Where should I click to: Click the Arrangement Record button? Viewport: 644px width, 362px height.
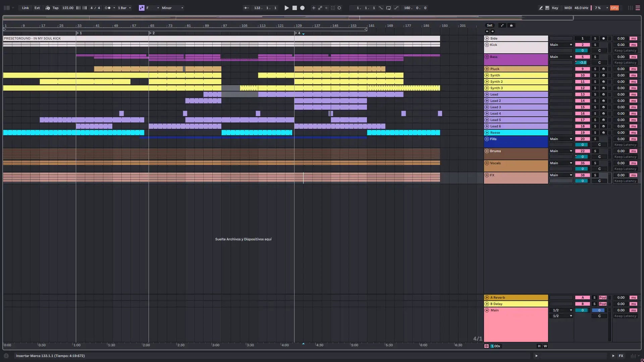click(302, 8)
